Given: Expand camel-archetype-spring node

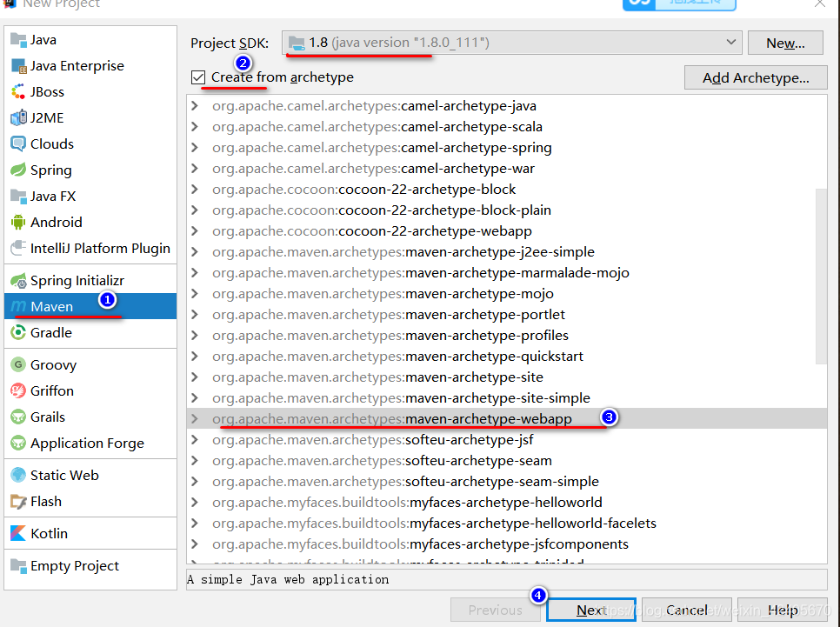Looking at the screenshot, I should tap(195, 147).
